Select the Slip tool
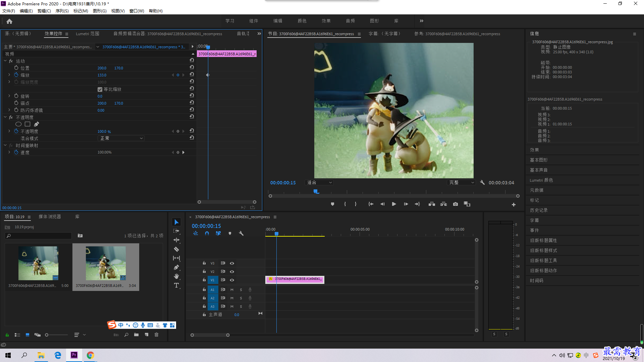The height and width of the screenshot is (362, 644). pos(176,258)
